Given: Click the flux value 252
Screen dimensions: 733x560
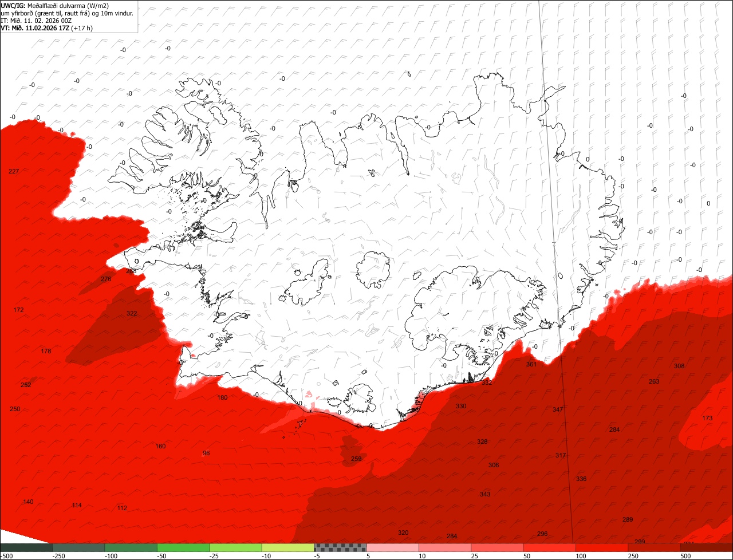Looking at the screenshot, I should click(26, 385).
